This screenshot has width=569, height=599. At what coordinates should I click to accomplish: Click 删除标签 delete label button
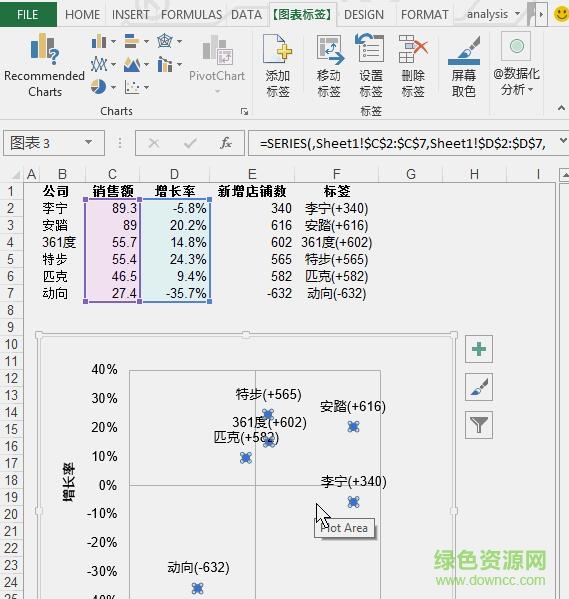tap(413, 66)
